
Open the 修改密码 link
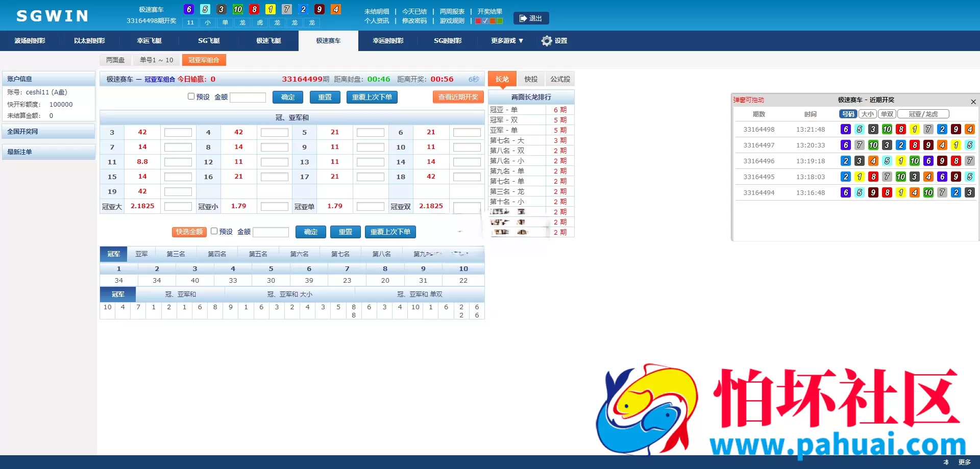pyautogui.click(x=414, y=21)
